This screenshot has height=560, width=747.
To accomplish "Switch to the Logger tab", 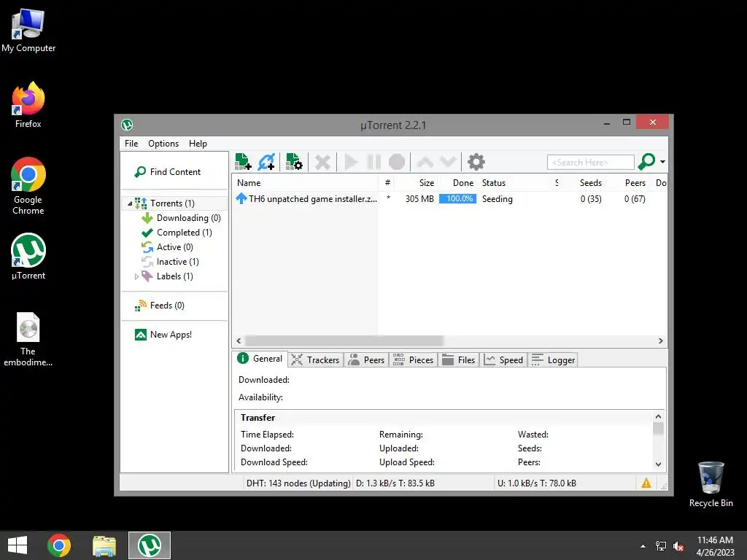I will pyautogui.click(x=553, y=360).
